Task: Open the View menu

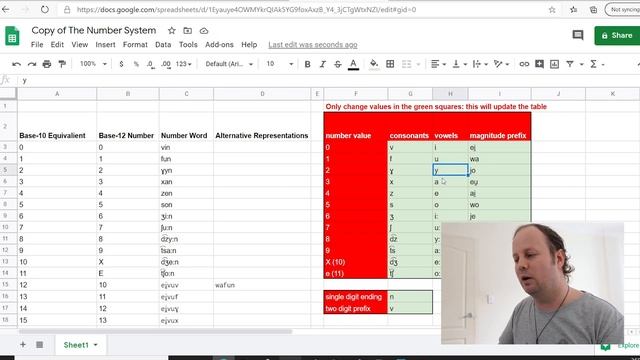Action: click(x=80, y=44)
